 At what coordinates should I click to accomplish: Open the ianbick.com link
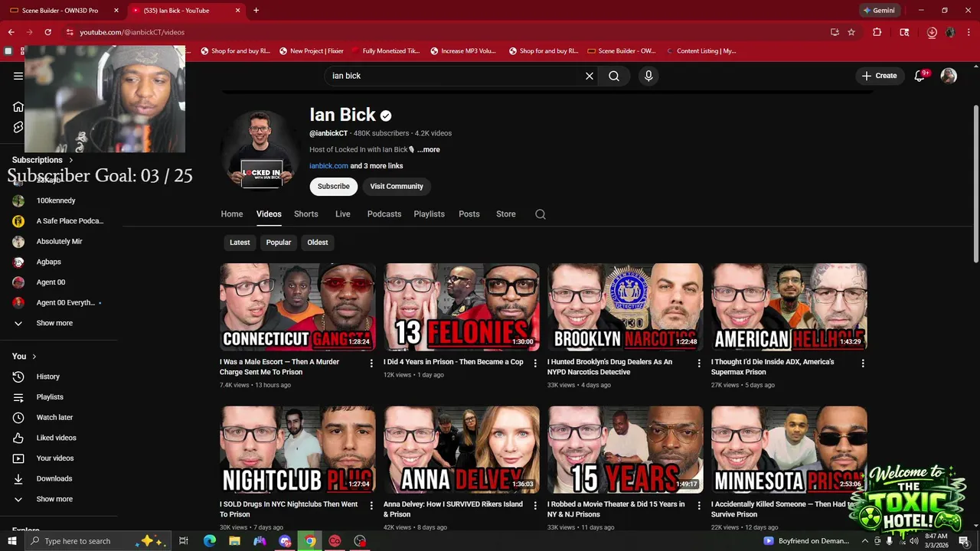[x=328, y=166]
